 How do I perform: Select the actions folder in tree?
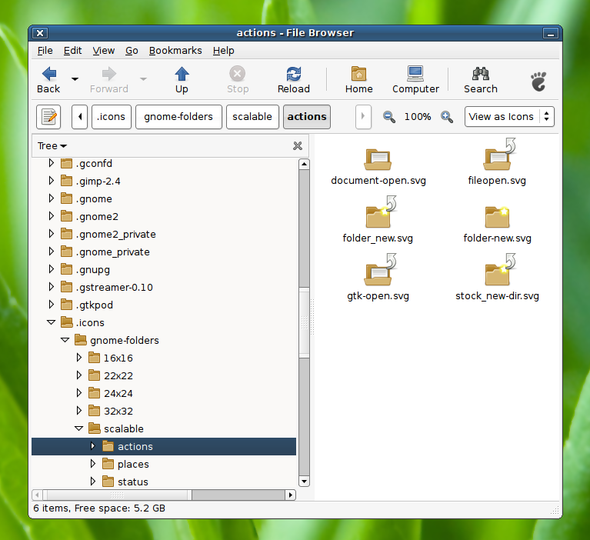164,446
